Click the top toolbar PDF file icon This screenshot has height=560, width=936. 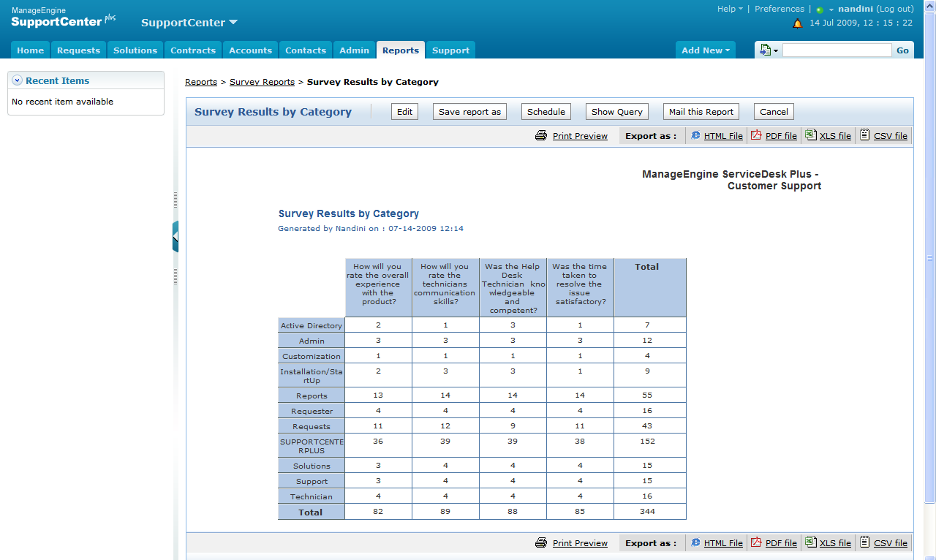(756, 135)
